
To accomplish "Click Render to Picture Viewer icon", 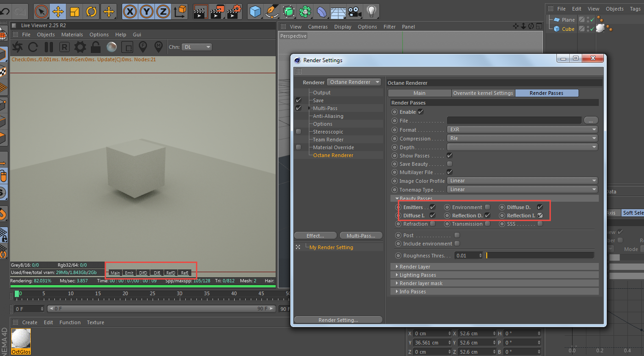I will (x=218, y=11).
